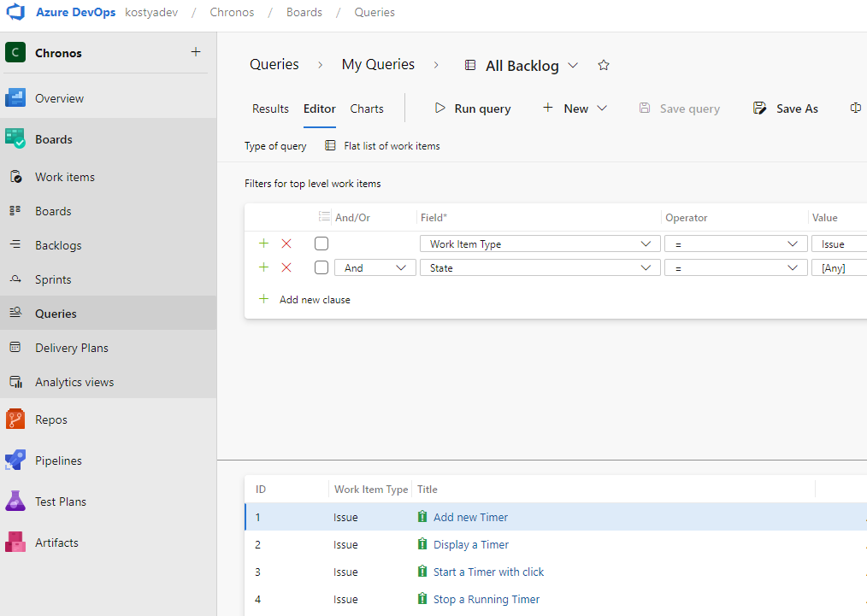Open Pipelines from the sidebar icon
This screenshot has height=616, width=867.
coord(15,461)
